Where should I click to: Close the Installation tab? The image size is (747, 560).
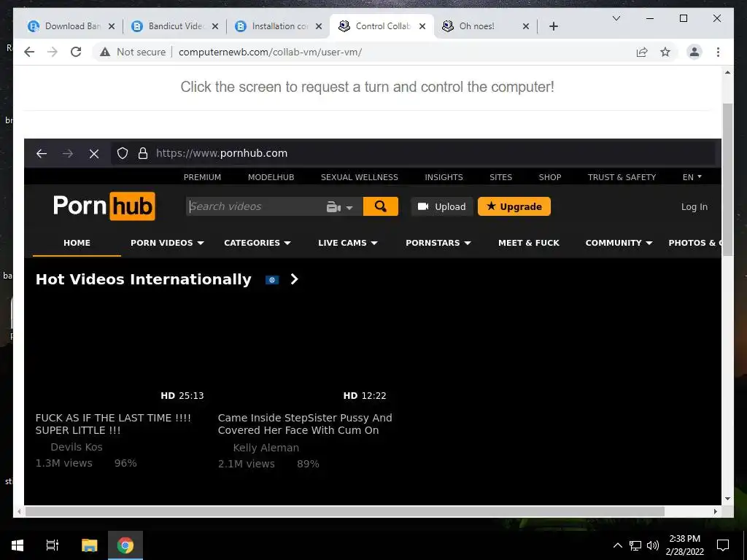coord(319,26)
